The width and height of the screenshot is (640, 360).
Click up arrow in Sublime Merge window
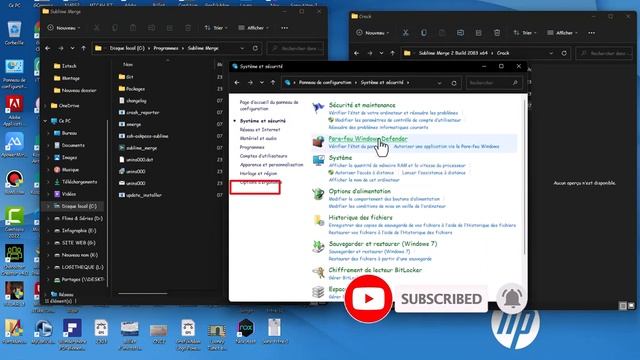pos(84,48)
